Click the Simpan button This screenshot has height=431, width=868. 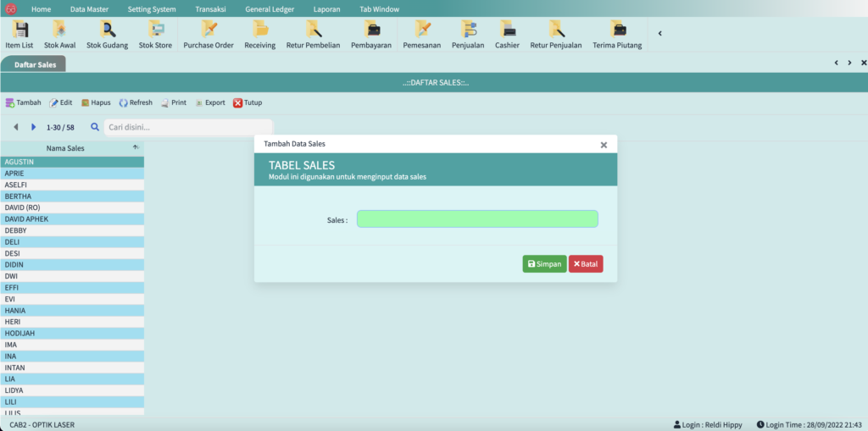tap(544, 264)
